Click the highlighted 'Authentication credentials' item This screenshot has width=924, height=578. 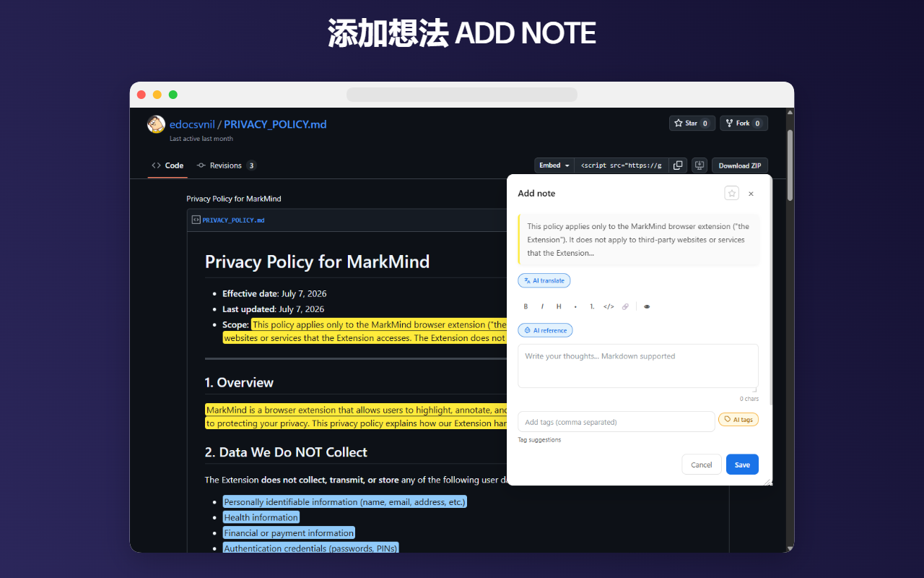pyautogui.click(x=310, y=548)
